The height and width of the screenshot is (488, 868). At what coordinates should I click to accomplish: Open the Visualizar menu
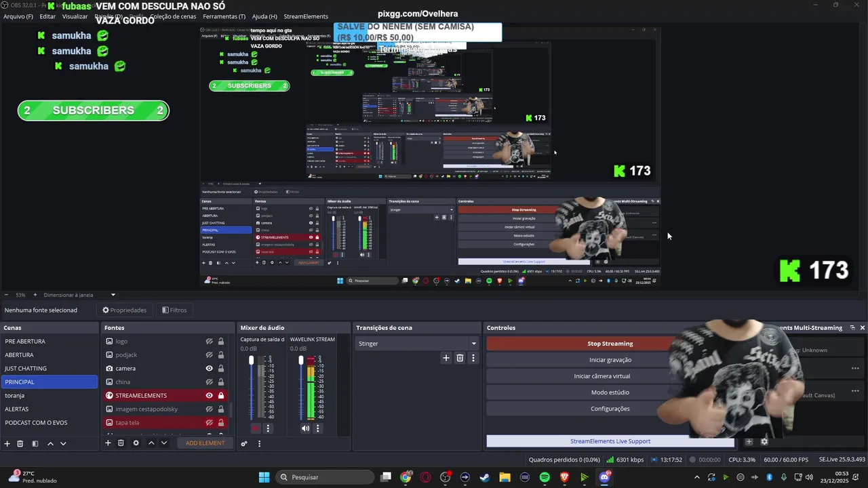tap(75, 16)
